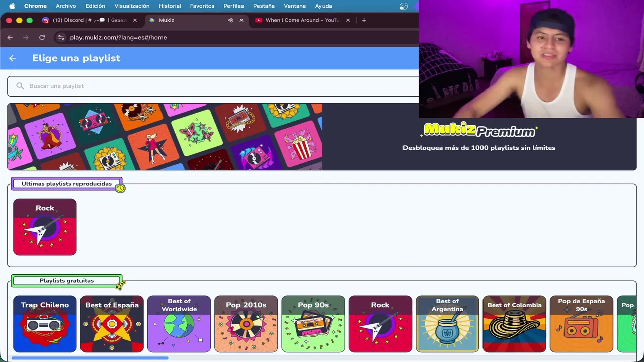Open the Visualización menu
Viewport: 644px width, 362px height.
[x=132, y=6]
